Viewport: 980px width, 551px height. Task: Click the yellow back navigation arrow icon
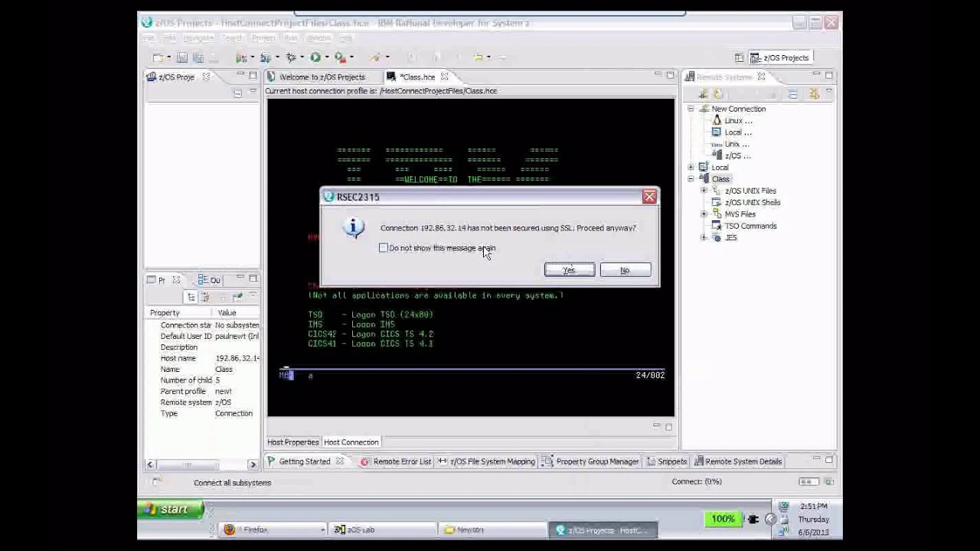[477, 57]
